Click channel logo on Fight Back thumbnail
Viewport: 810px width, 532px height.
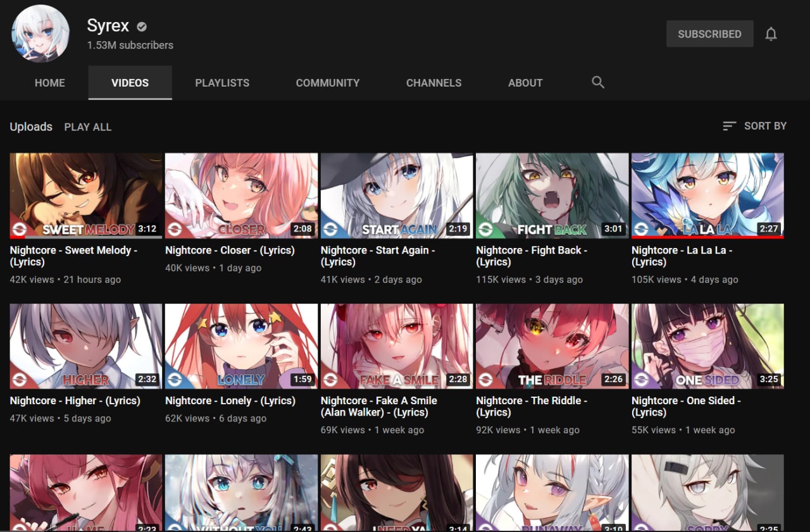click(x=486, y=229)
